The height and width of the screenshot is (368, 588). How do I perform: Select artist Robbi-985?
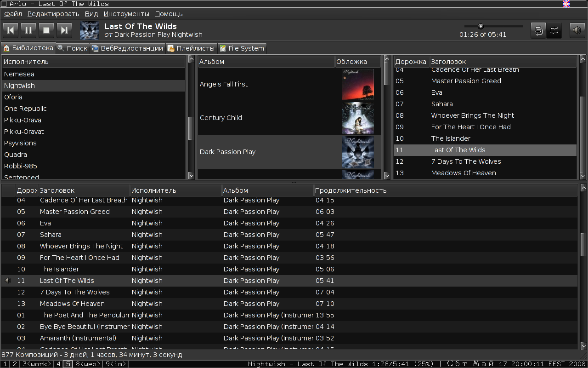[x=94, y=166]
